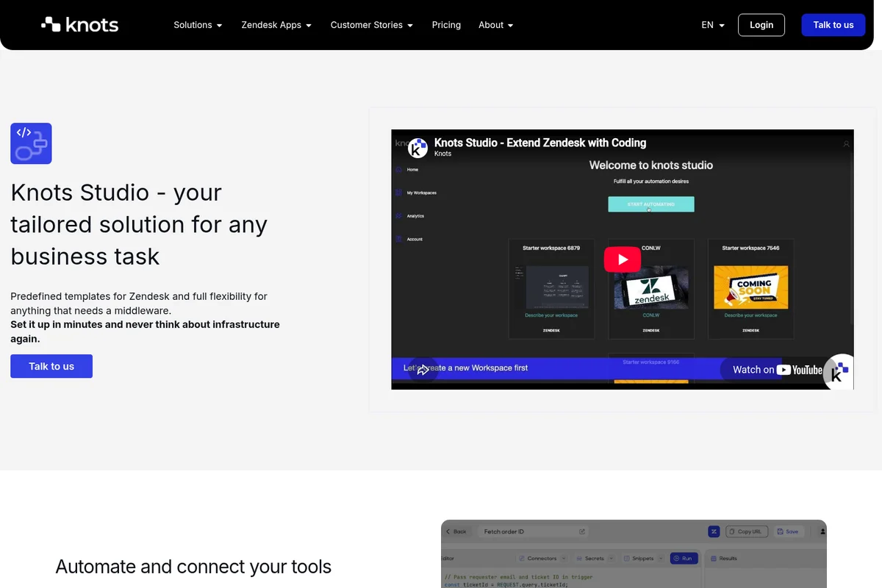
Task: Change language with EN selector
Action: (x=713, y=25)
